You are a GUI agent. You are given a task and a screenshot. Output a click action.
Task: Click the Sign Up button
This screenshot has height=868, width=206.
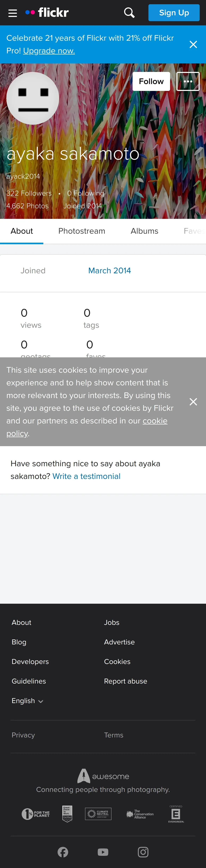pos(174,13)
